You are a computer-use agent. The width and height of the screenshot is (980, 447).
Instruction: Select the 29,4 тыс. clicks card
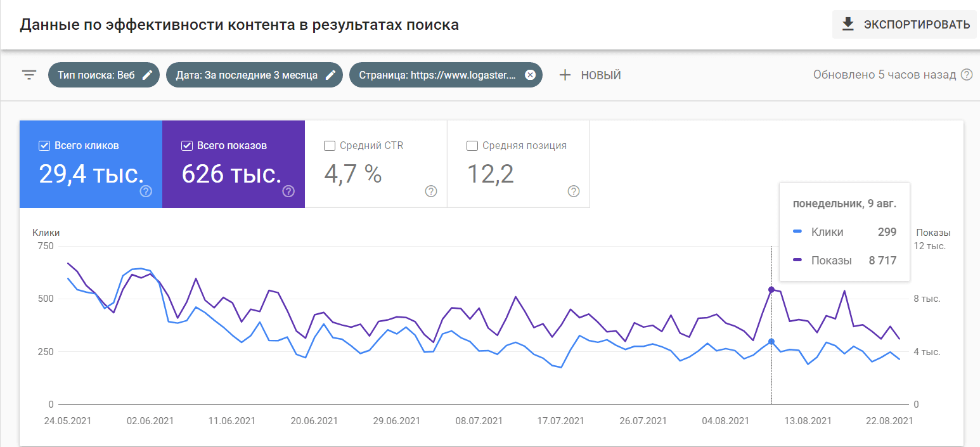[x=91, y=164]
